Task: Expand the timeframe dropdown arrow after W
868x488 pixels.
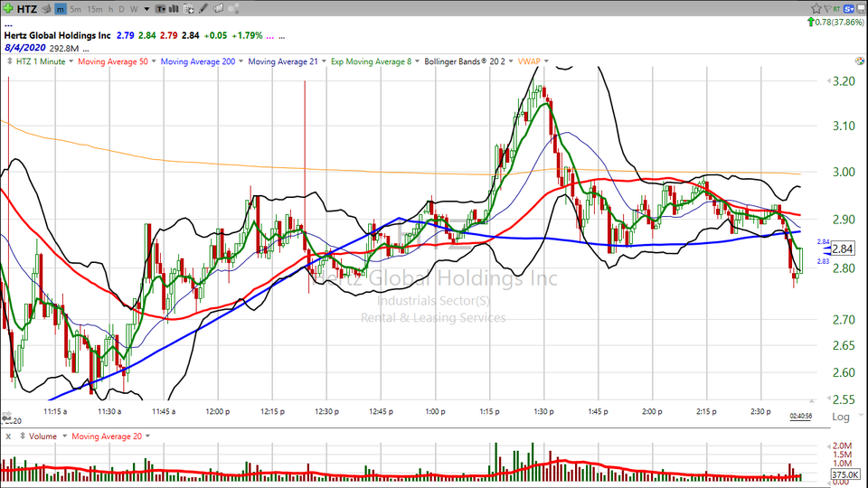Action: coord(146,9)
